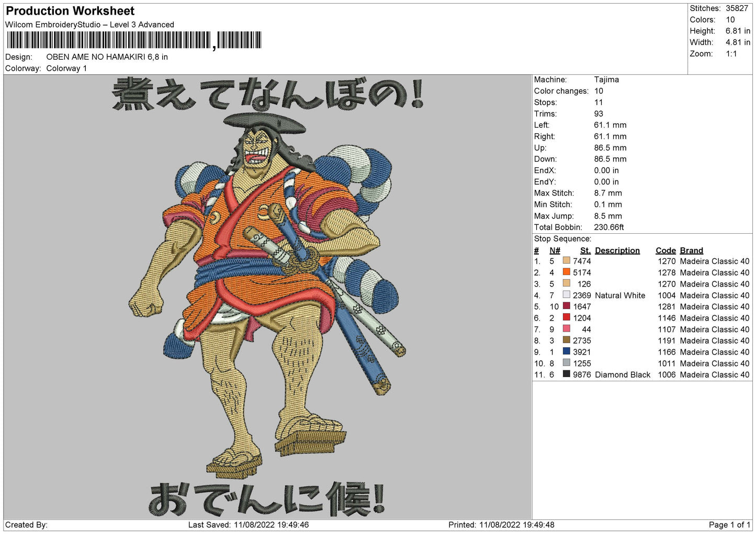This screenshot has height=534, width=756.
Task: Click the 'Colorway 1' value
Action: 66,69
